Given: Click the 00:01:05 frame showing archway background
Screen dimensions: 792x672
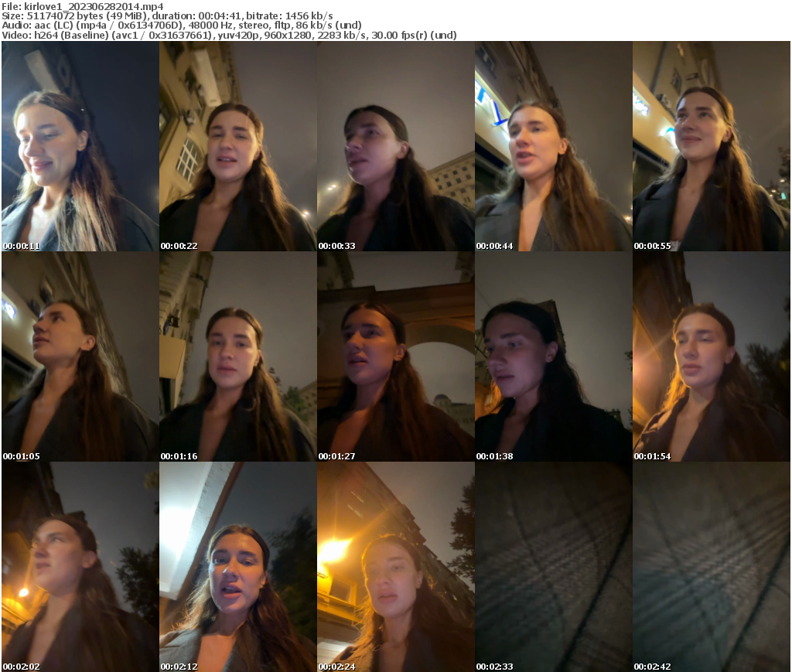Looking at the screenshot, I should (x=77, y=356).
